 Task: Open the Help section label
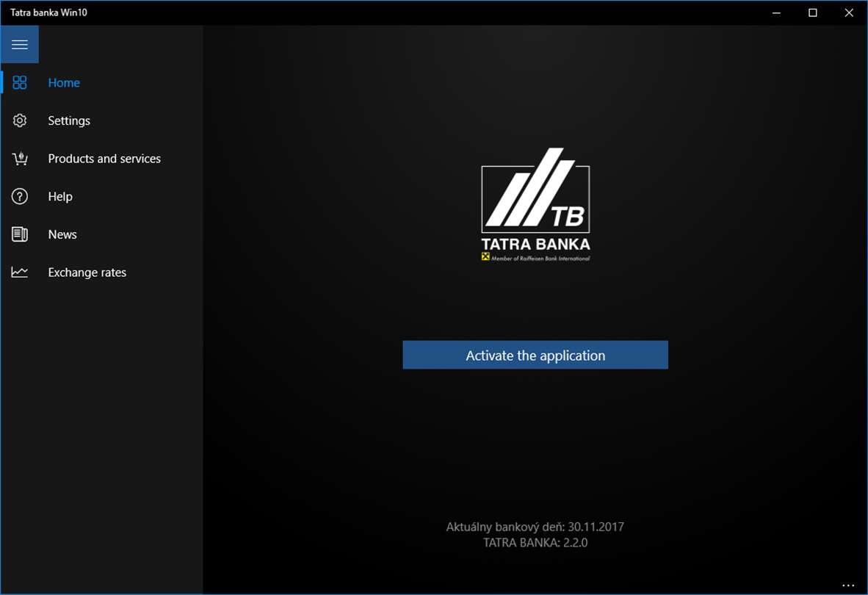pyautogui.click(x=59, y=196)
